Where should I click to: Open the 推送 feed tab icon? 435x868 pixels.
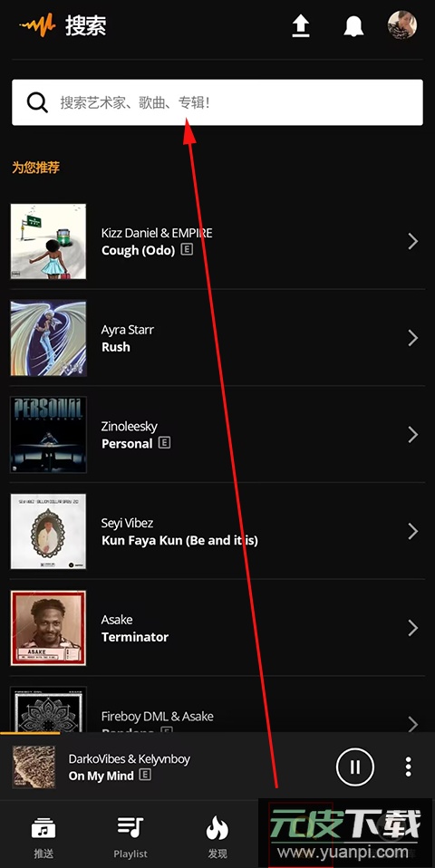43,829
